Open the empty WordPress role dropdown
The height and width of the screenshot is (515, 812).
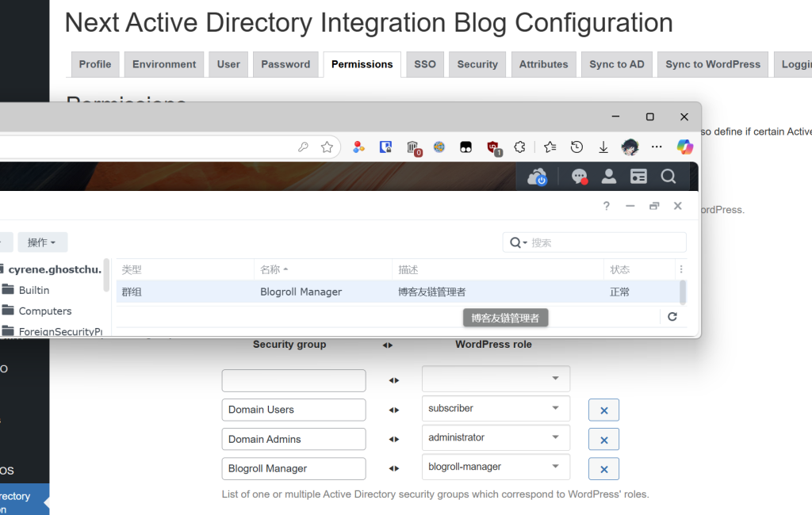[x=496, y=379]
